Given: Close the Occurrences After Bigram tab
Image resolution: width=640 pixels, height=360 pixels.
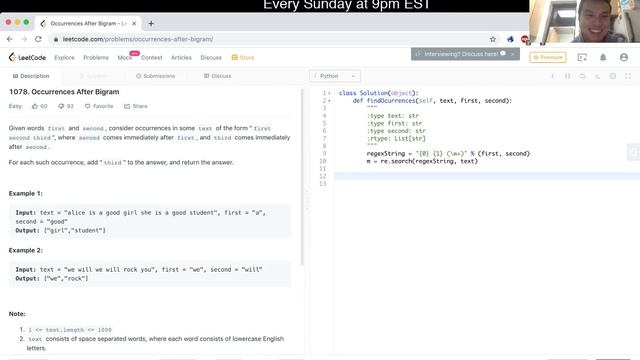Looking at the screenshot, I should point(134,24).
